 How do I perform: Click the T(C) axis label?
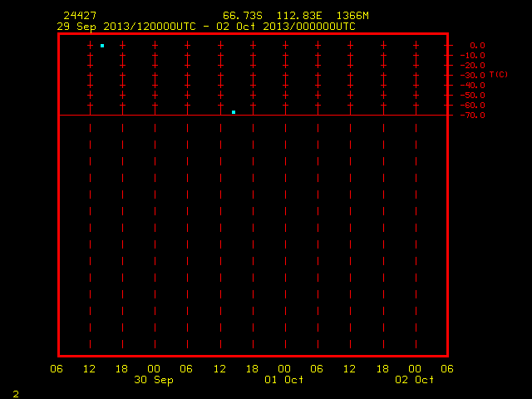tap(499, 75)
